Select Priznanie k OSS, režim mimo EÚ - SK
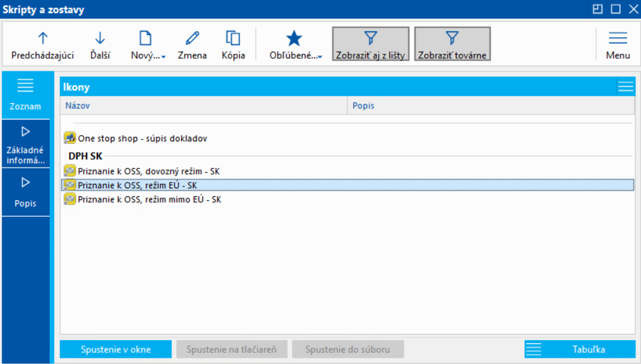The height and width of the screenshot is (364, 641). click(347, 200)
